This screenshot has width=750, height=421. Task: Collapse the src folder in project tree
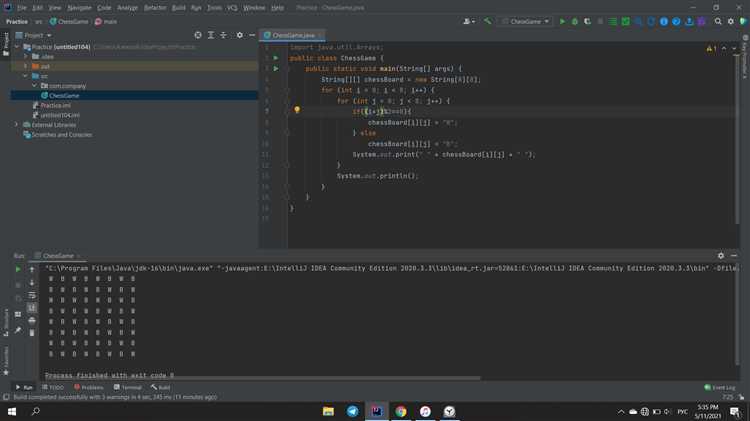tap(25, 76)
